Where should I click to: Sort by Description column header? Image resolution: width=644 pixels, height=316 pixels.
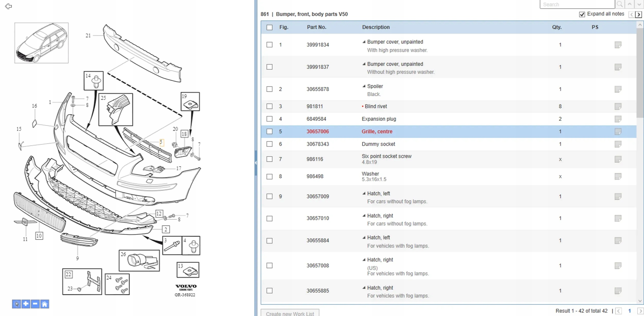pyautogui.click(x=376, y=27)
